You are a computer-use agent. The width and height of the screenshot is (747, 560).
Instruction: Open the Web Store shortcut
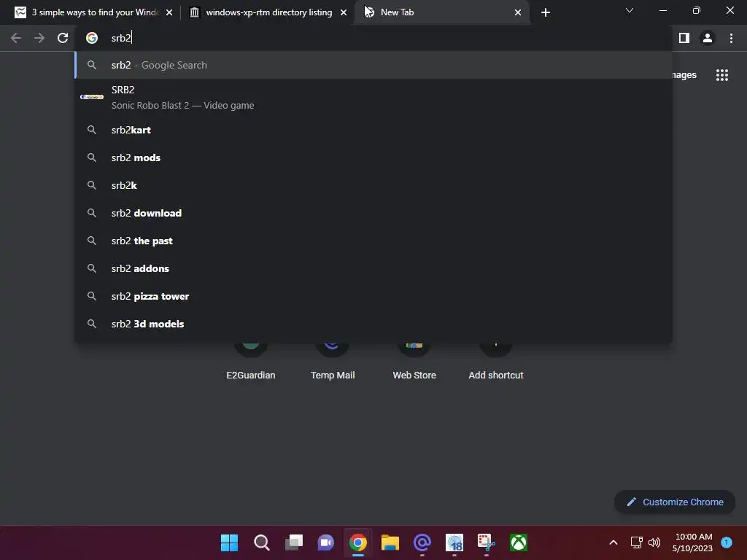coord(414,362)
